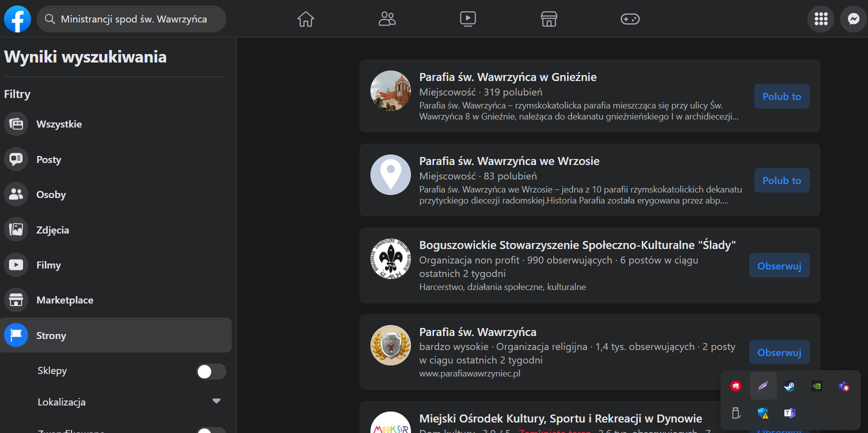Open the www.parafiawawrzyniec.pl link
The image size is (868, 433).
(470, 373)
